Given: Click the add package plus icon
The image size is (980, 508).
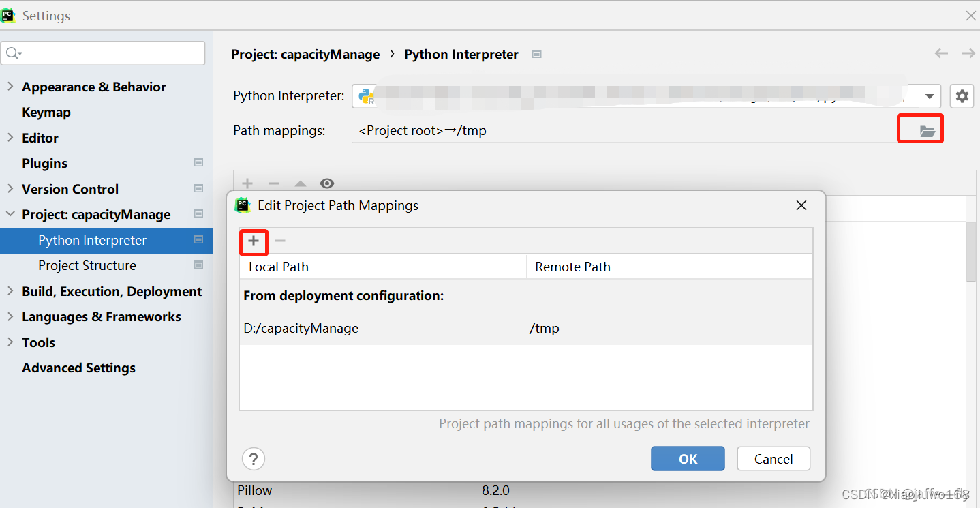Looking at the screenshot, I should (247, 183).
